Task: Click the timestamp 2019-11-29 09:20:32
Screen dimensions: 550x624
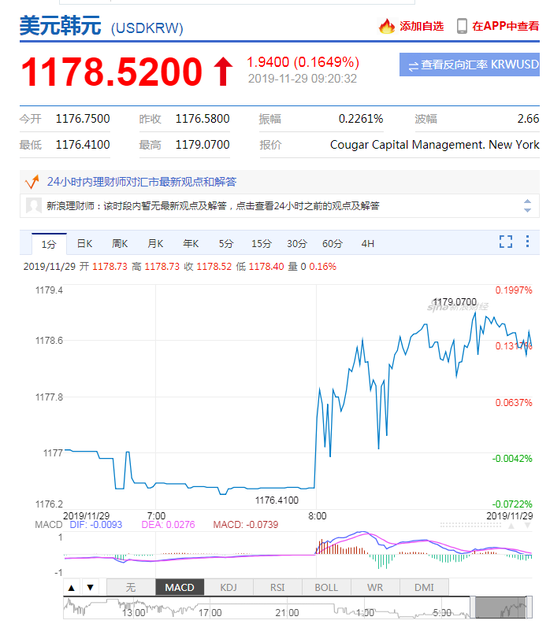Action: coord(302,79)
